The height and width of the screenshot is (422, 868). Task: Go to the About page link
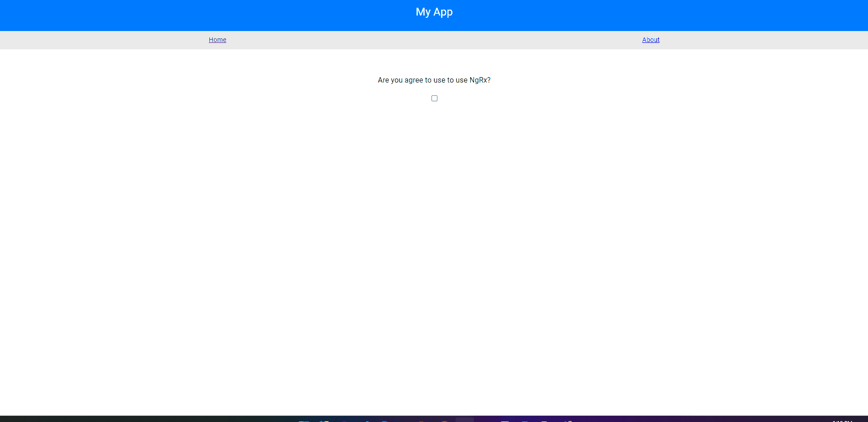[x=650, y=40]
